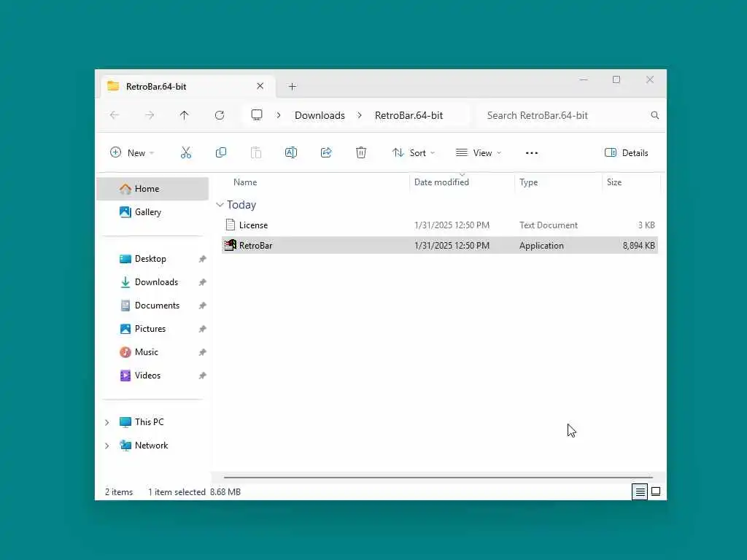Image resolution: width=747 pixels, height=560 pixels.
Task: Collapse the Today group
Action: coord(220,205)
